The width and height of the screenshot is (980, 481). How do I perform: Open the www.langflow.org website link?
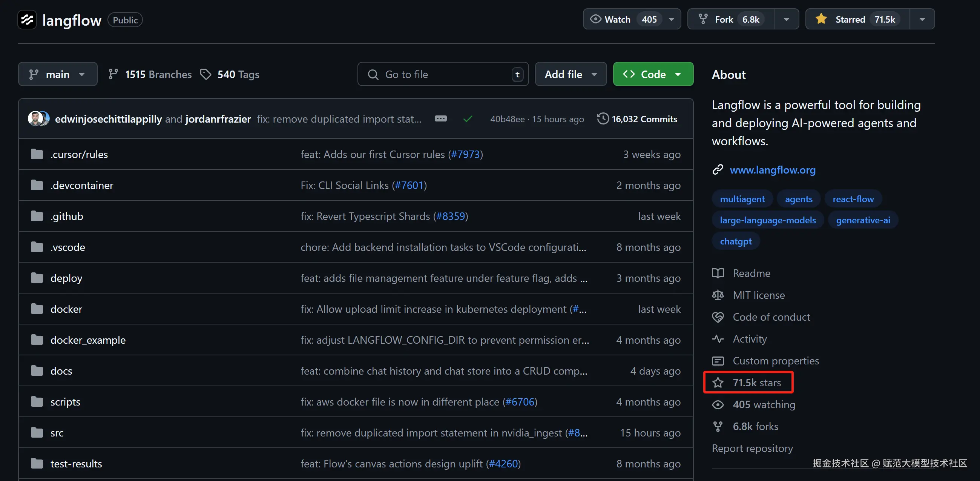pyautogui.click(x=772, y=170)
